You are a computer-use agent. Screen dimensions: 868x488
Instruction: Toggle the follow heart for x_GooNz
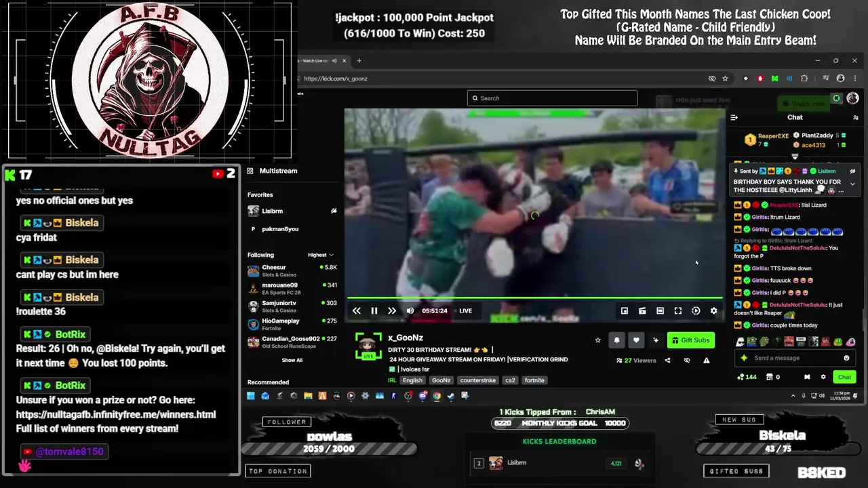pyautogui.click(x=636, y=340)
